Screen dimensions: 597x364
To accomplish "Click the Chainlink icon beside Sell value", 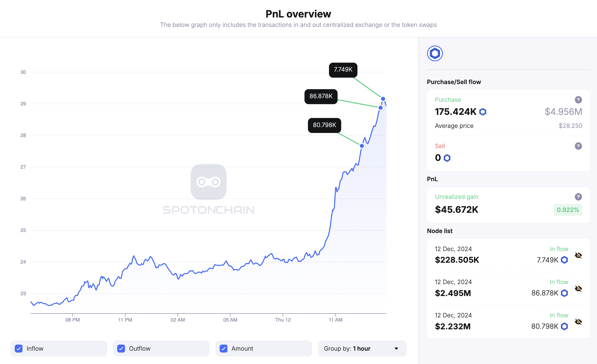I will [447, 158].
